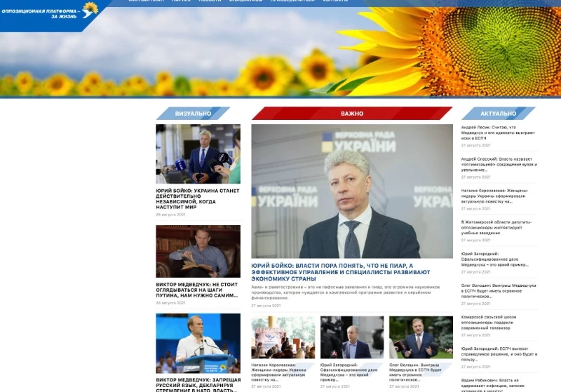Screen dimensions: 561x392
Task: Open article 'Виктор Медведчук: не стоит оглядываться'
Action: tap(197, 290)
